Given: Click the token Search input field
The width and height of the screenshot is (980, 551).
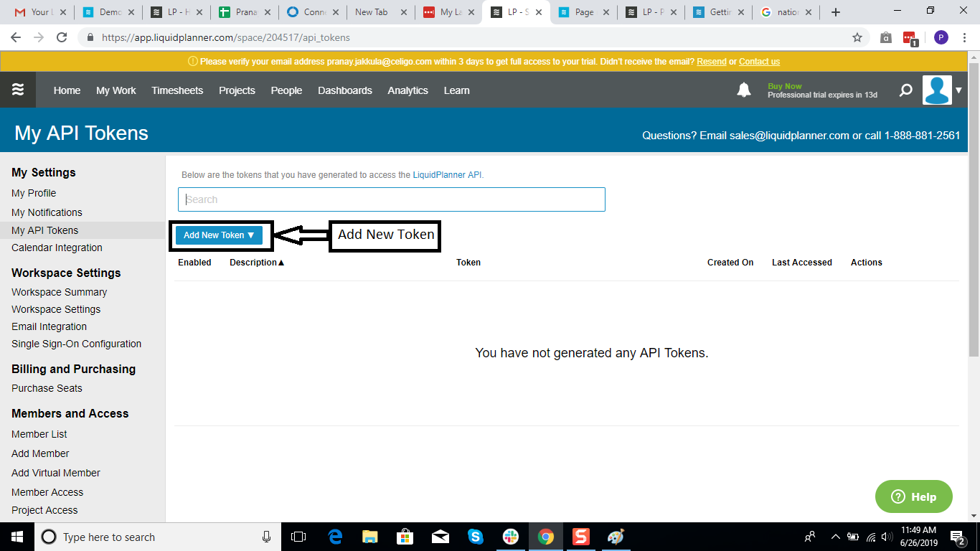Looking at the screenshot, I should (392, 199).
